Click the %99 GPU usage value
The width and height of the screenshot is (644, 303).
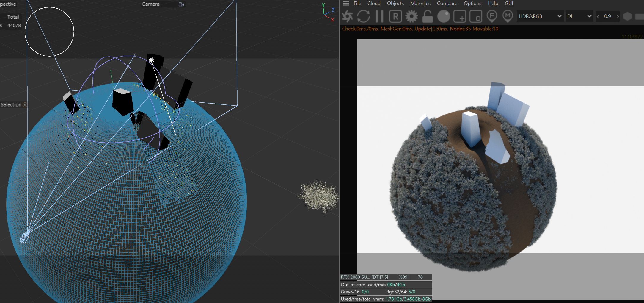click(403, 277)
